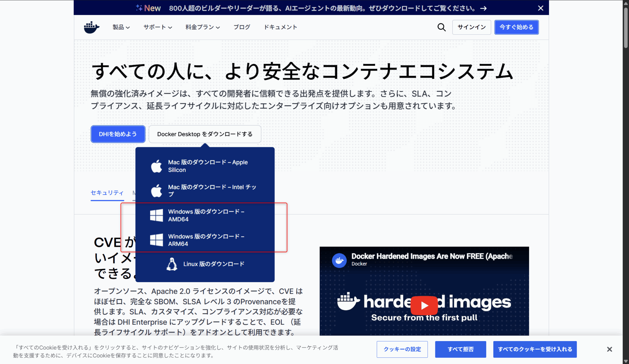Expand the サポート menu
Screen dimensions: 629x364
(x=158, y=27)
